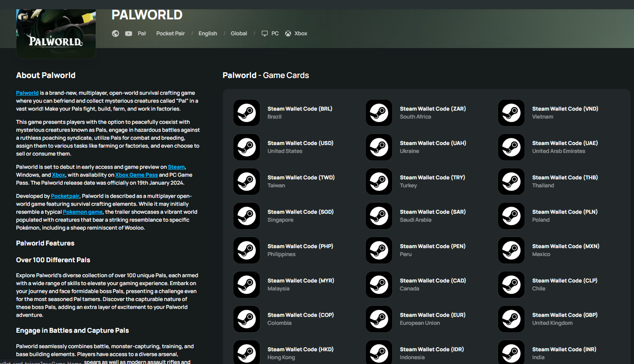634x364 pixels.
Task: Click the Steam icon for Poland (PLN)
Action: (511, 216)
